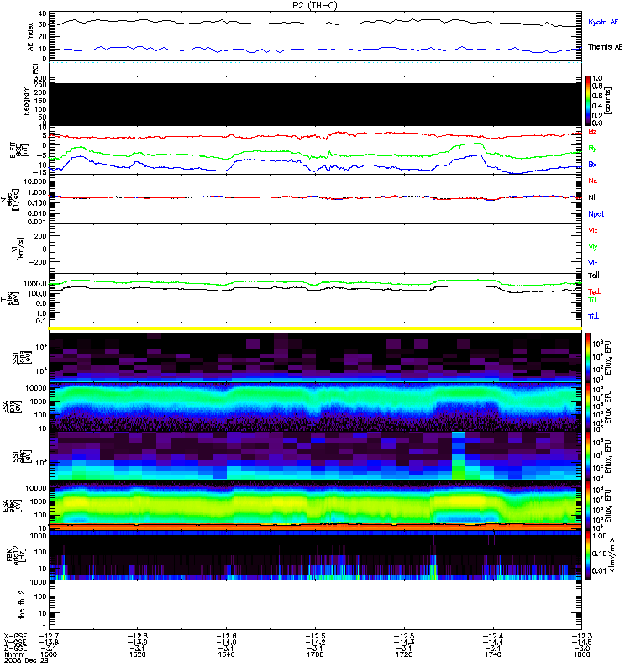Viewport: 630px width, 672px height.
Task: Pick the blue "Npot" legend label
Action: coord(596,214)
